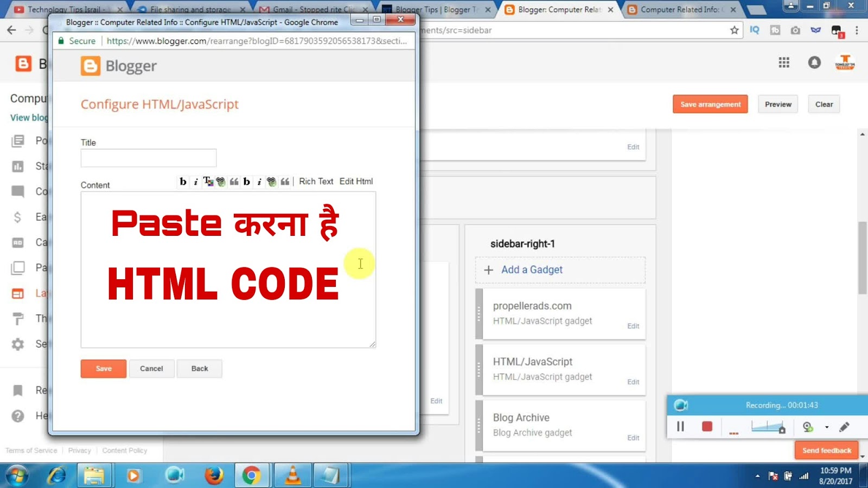Screen dimensions: 868x488
Task: Edit the HTML/JavaScript gadget
Action: tap(633, 382)
